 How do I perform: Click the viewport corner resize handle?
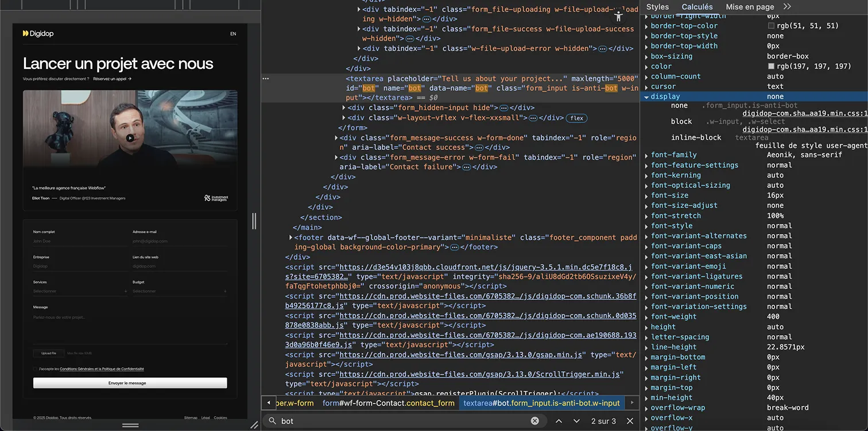[254, 425]
